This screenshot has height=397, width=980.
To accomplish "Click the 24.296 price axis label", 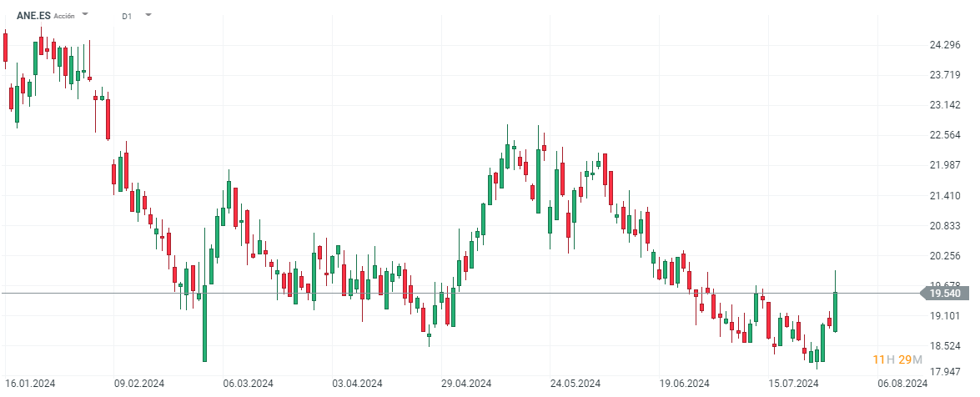I will [x=945, y=45].
